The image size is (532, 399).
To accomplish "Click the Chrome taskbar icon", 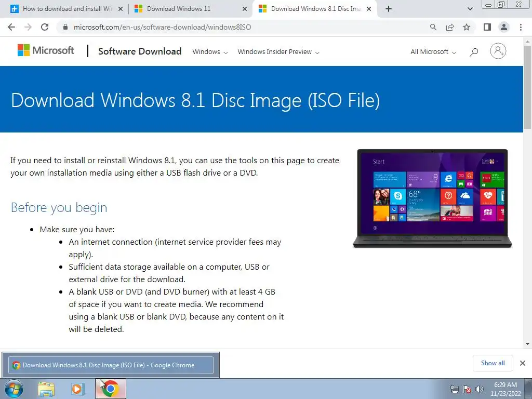I will click(x=111, y=389).
